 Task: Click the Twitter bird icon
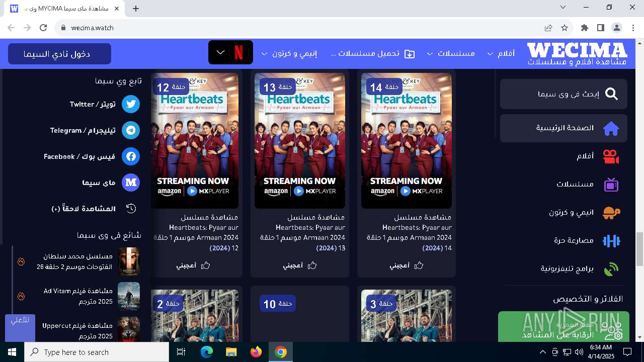(131, 104)
